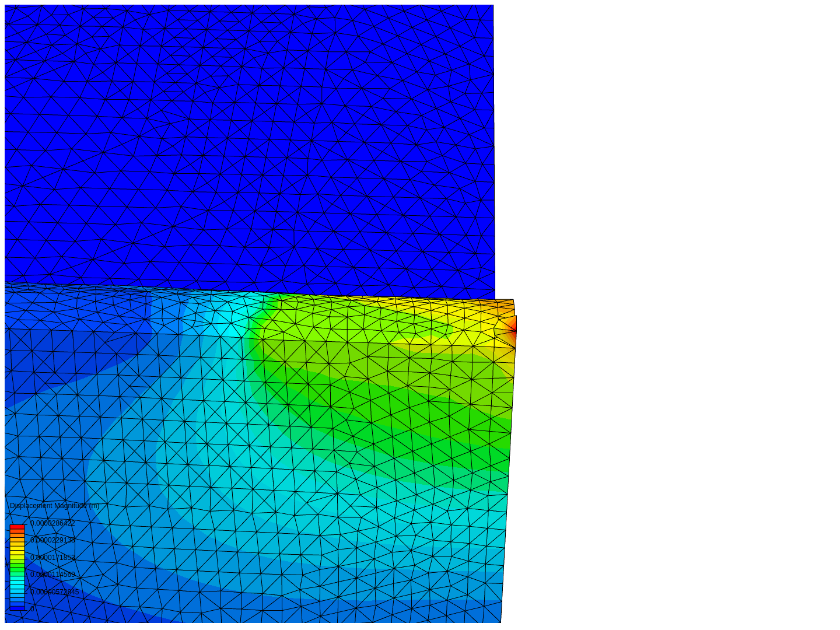Click the legend value 0.00000572845

pos(54,591)
